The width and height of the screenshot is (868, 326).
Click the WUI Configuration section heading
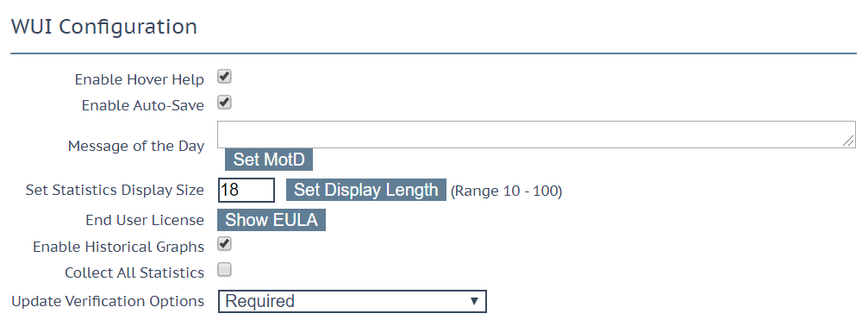click(104, 27)
